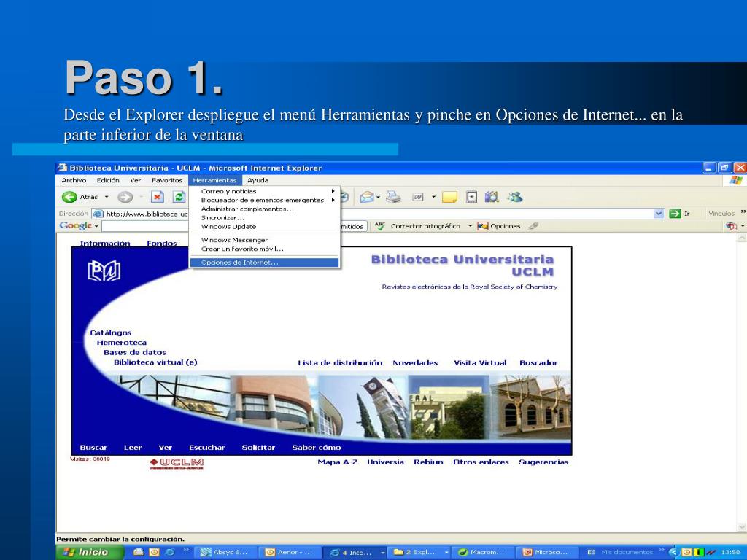Click the binoculars notebook toolbar icon
Image resolution: width=747 pixels, height=560 pixels.
tap(492, 197)
